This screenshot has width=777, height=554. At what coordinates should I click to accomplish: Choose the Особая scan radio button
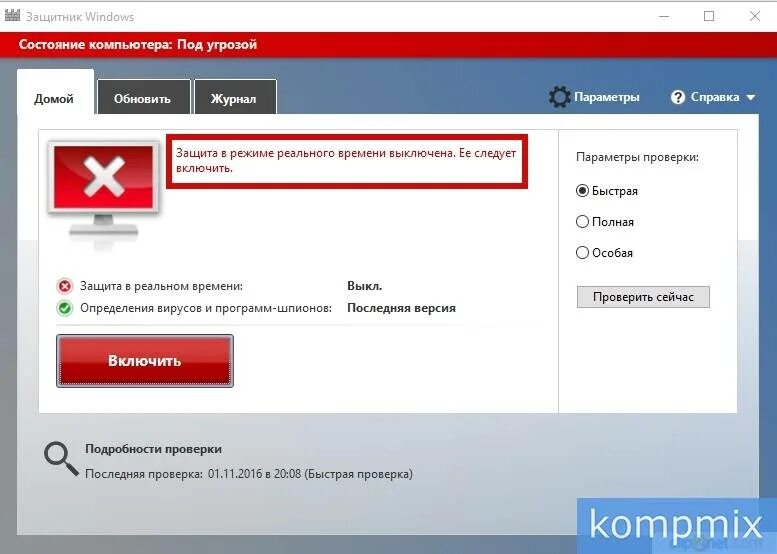click(582, 253)
